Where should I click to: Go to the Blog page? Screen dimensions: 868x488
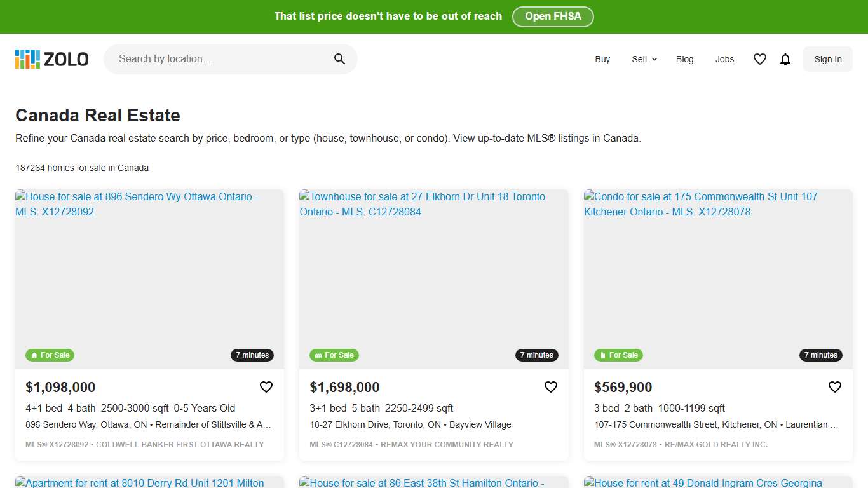pos(685,59)
